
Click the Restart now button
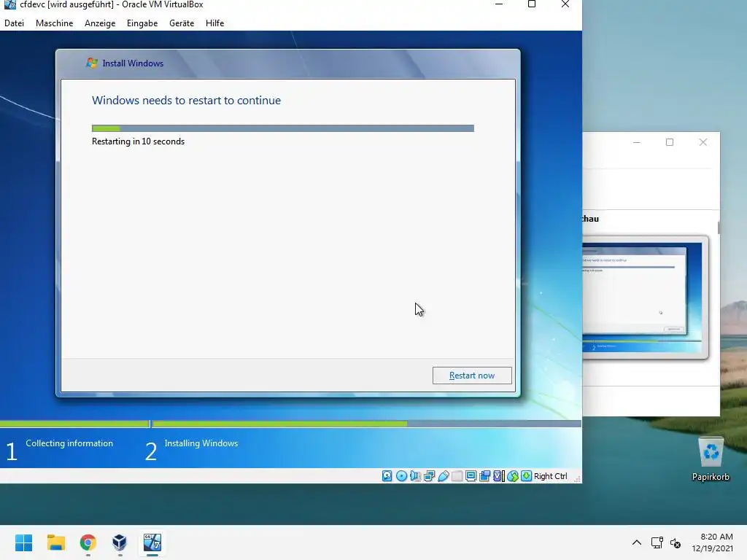pos(472,376)
